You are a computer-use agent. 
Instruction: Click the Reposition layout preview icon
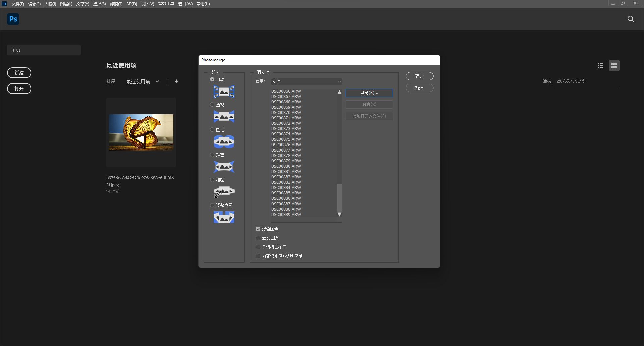224,217
